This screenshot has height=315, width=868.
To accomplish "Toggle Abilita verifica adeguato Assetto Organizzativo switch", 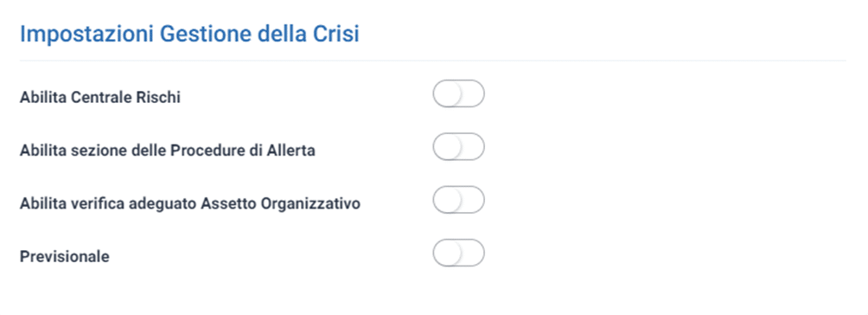I will coord(458,200).
